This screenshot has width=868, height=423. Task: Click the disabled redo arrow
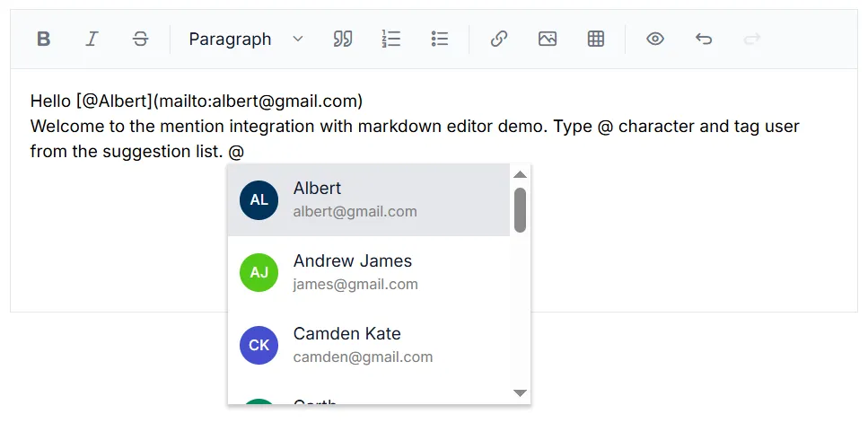coord(751,39)
